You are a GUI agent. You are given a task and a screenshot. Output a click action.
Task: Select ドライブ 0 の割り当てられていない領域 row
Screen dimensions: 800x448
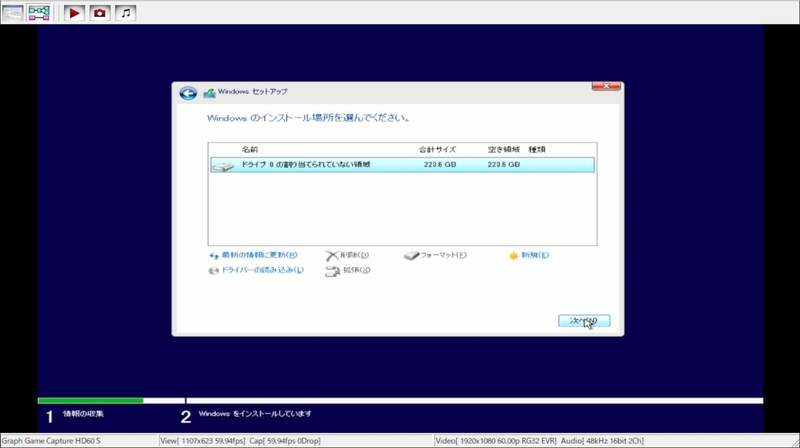[402, 165]
